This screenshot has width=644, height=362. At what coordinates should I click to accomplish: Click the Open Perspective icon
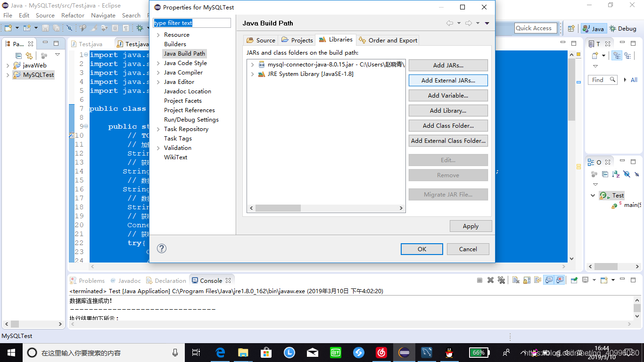(571, 28)
